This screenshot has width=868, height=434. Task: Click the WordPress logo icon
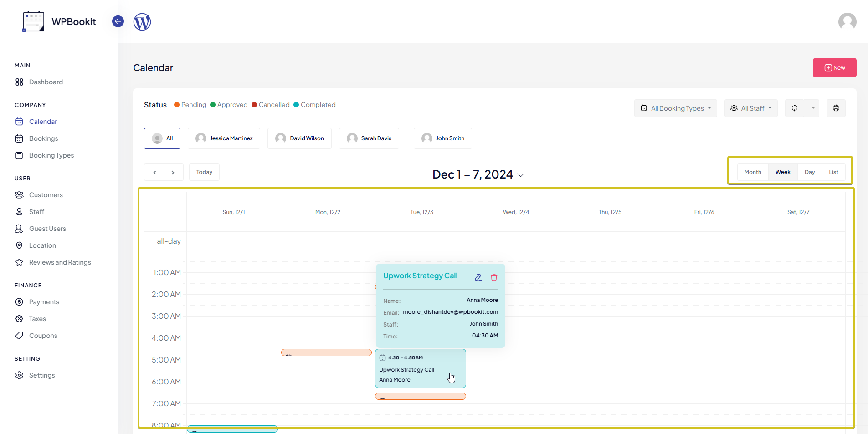click(x=142, y=22)
